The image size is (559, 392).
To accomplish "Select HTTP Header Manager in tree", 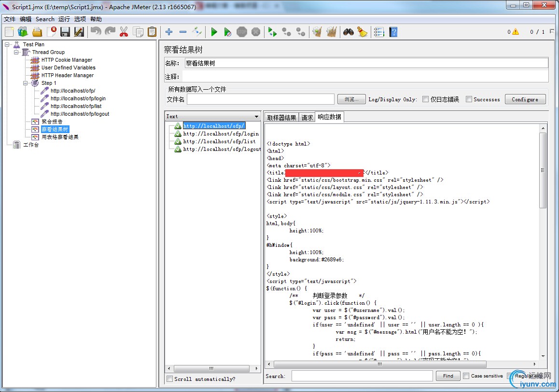I will 68,76.
